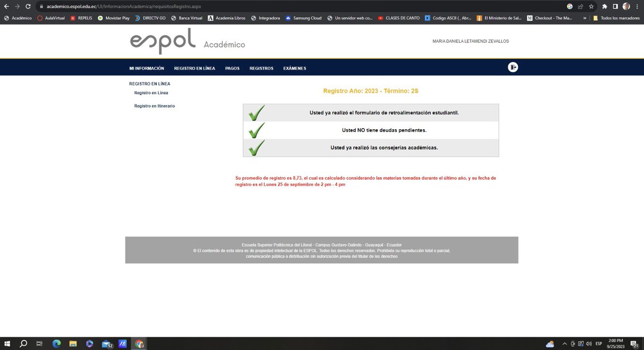Open the Mail app with 52 badge
Screen dimensions: 644x350
(x=107, y=344)
